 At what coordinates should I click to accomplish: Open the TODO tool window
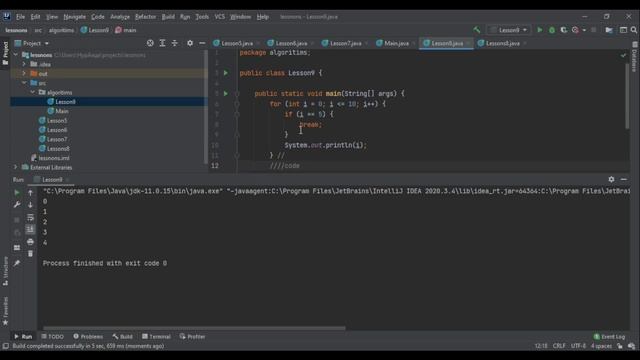(53, 337)
